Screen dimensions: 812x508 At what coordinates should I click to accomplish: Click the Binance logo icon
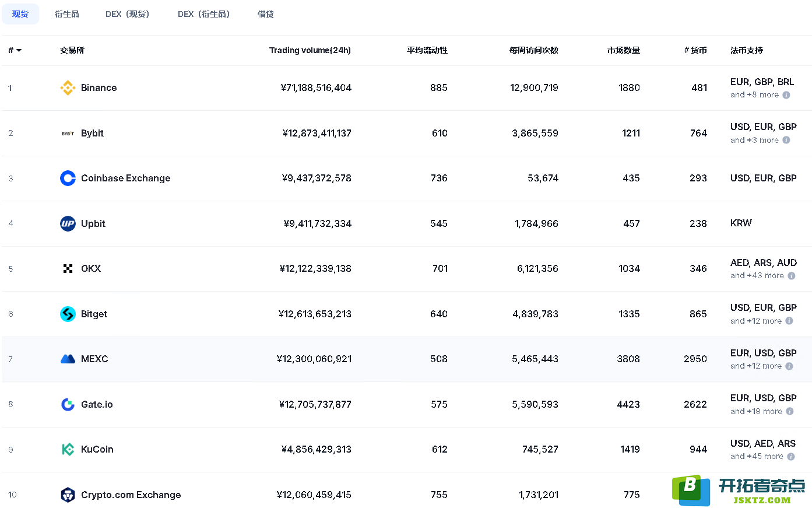(68, 87)
